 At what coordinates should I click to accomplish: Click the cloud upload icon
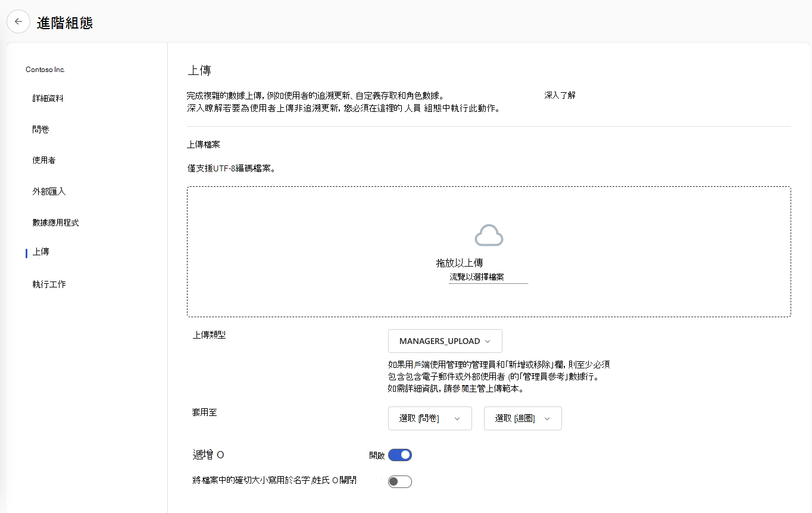tap(488, 234)
